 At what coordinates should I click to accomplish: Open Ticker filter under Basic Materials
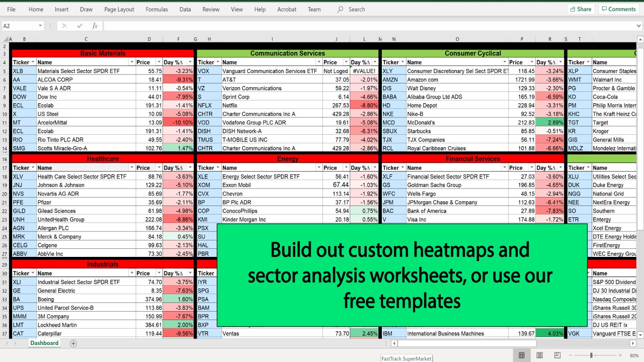33,62
